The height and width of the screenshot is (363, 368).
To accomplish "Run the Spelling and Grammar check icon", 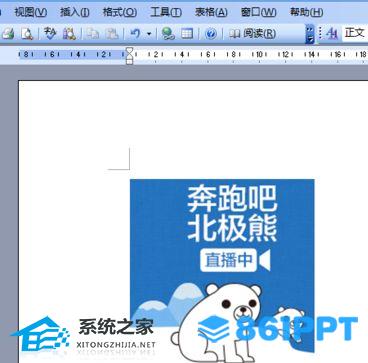I will pyautogui.click(x=50, y=34).
